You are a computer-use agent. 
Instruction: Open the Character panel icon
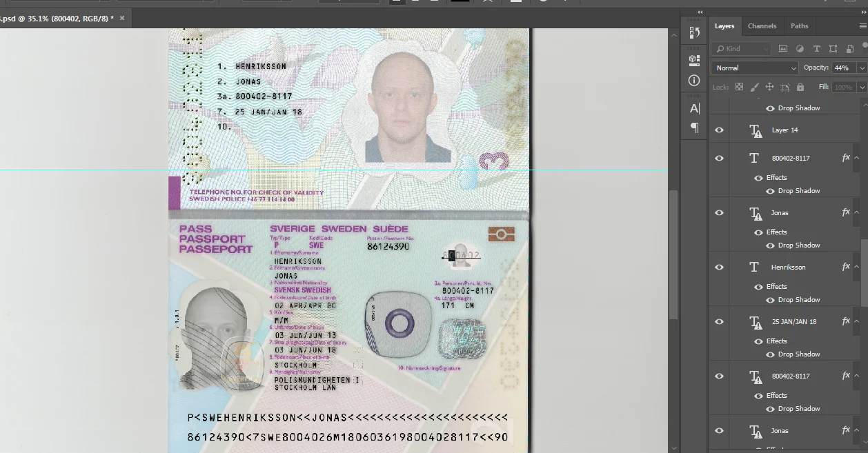[694, 108]
